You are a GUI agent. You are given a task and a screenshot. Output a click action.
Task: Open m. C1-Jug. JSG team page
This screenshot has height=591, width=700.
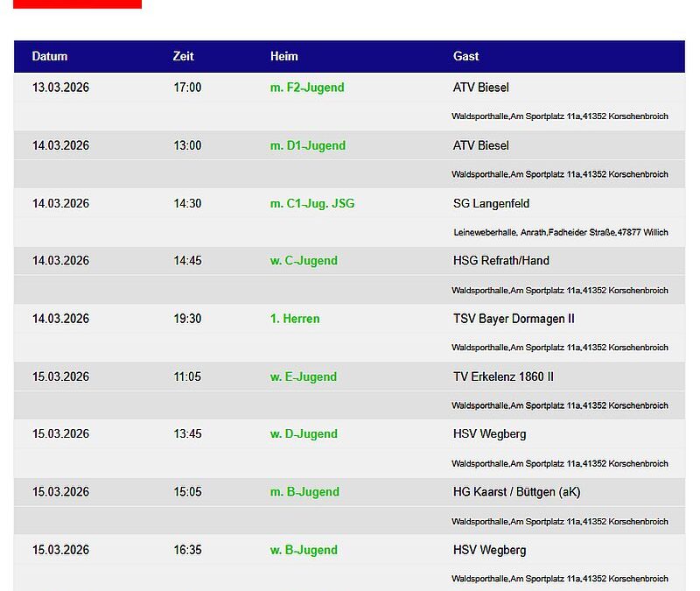click(311, 203)
